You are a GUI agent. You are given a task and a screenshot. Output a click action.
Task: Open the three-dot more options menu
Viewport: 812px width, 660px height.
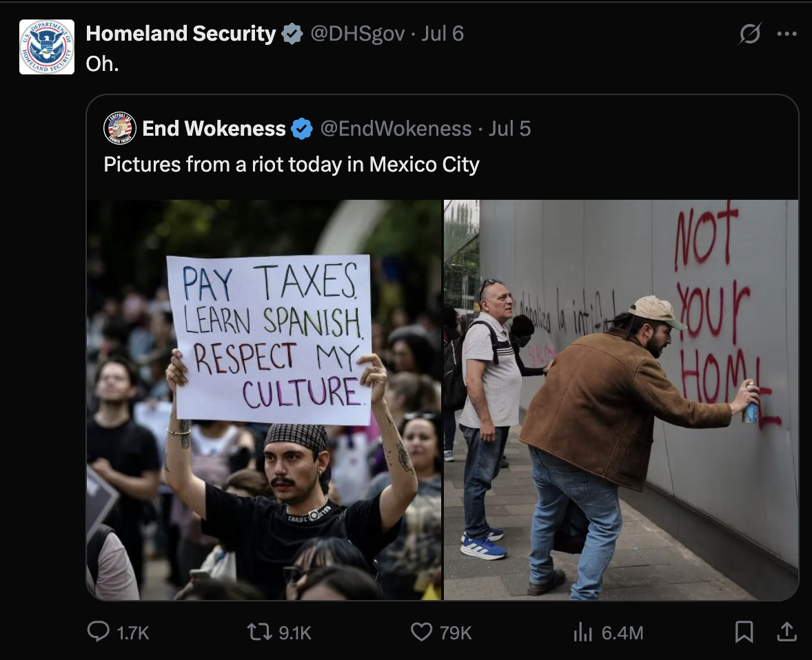tap(786, 34)
